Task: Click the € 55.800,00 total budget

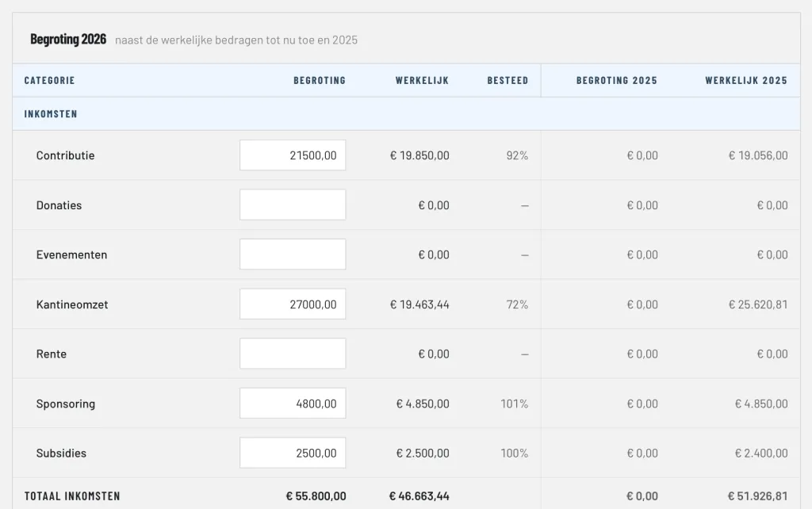Action: pos(316,496)
